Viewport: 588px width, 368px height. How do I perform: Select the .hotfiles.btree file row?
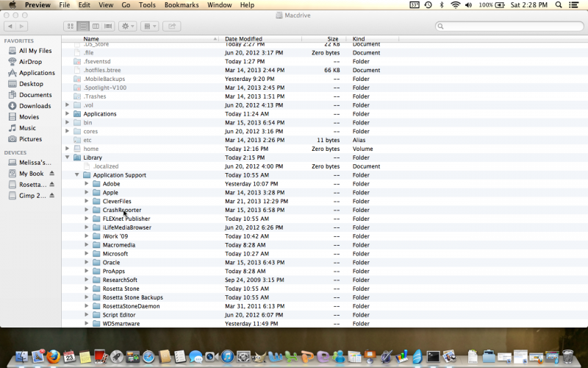pos(325,70)
